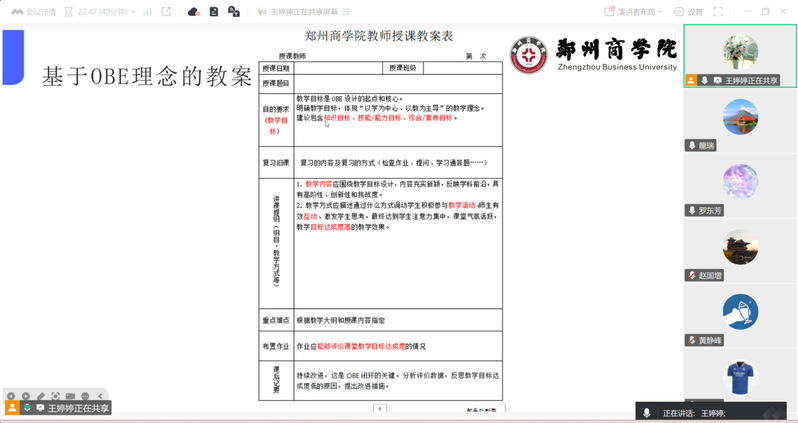The width and height of the screenshot is (798, 423).
Task: Select 王婷婷 participant video tile
Action: [x=740, y=54]
